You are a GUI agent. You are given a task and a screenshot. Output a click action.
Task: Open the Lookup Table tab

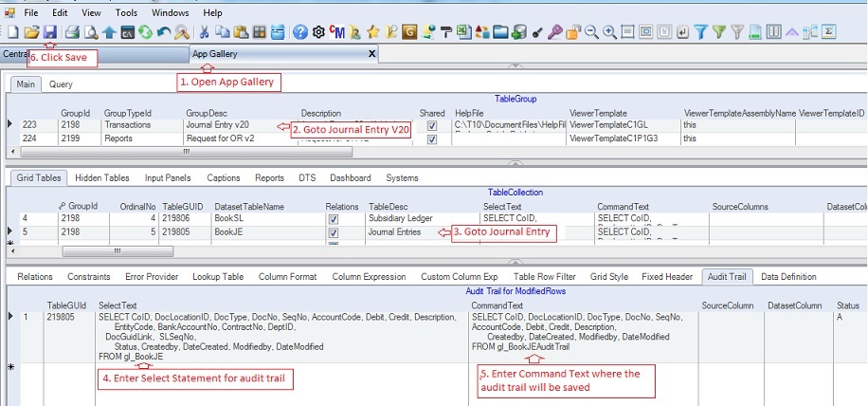pos(218,276)
